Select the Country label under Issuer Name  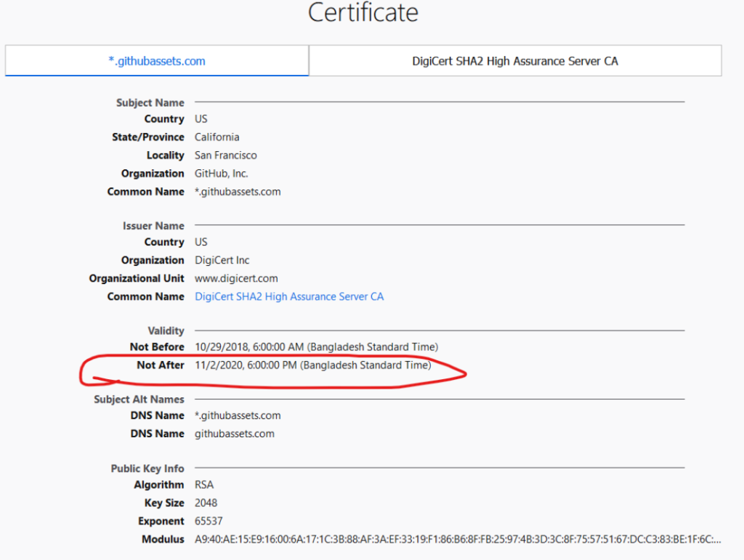[164, 242]
